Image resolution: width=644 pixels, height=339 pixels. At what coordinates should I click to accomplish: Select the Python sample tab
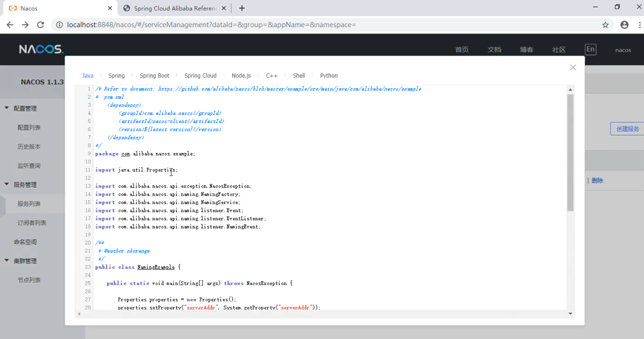pos(329,76)
